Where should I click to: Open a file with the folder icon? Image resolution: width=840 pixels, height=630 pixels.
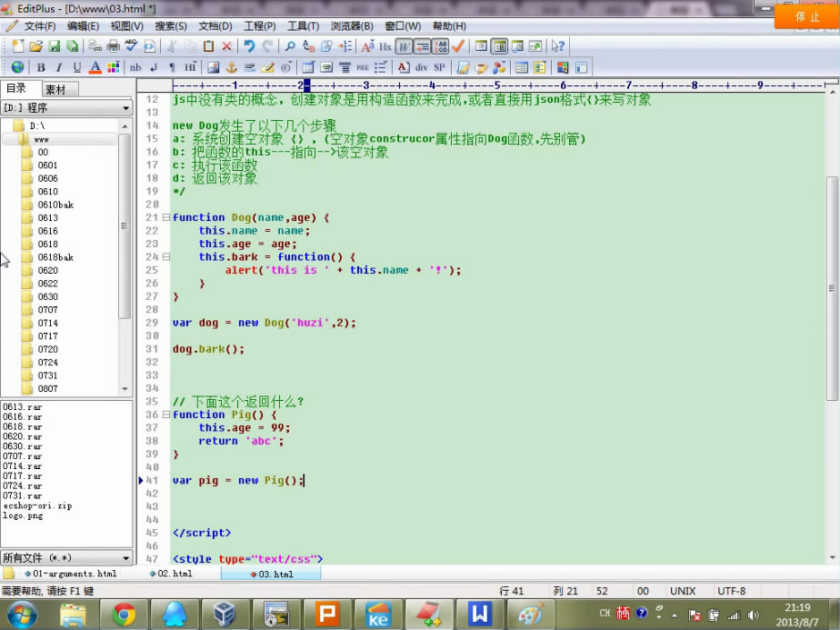(35, 46)
